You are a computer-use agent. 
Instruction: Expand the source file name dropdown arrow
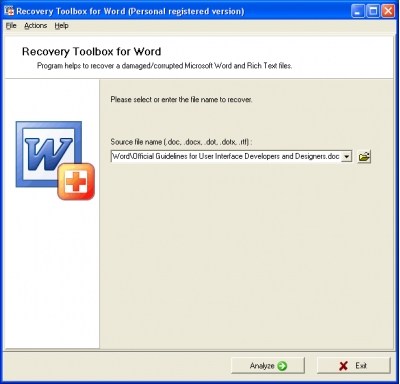pos(347,156)
